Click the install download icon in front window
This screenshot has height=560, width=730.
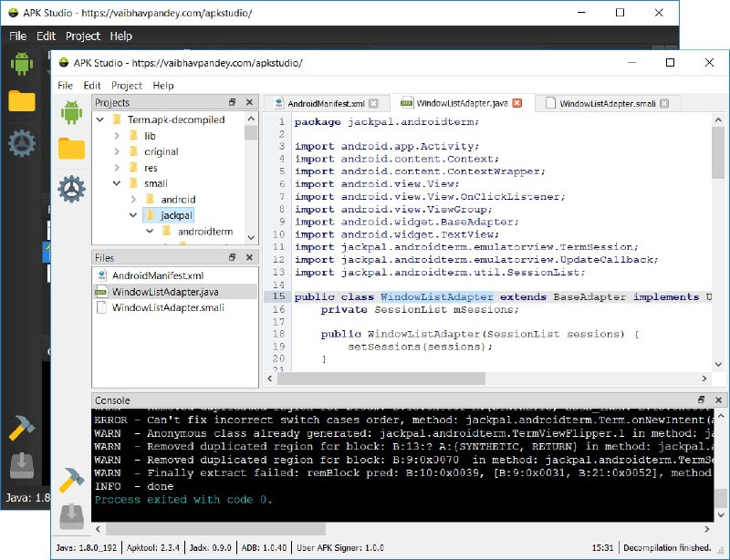click(71, 516)
